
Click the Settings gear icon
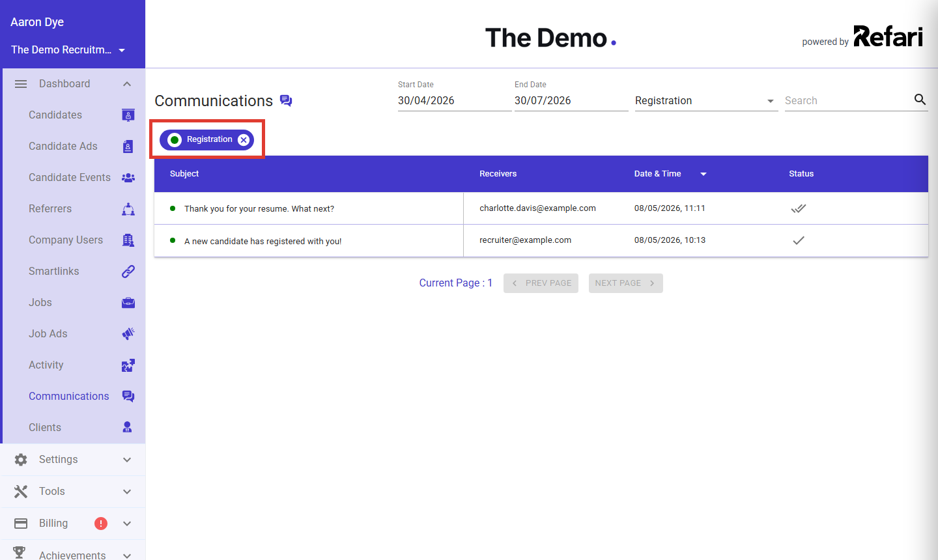pyautogui.click(x=21, y=460)
